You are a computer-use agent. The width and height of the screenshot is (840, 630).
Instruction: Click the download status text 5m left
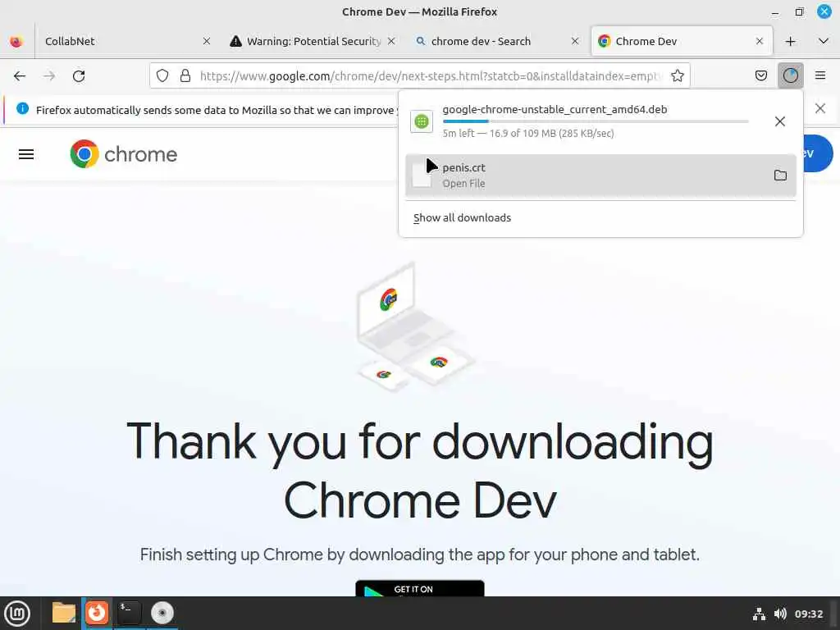[527, 134]
